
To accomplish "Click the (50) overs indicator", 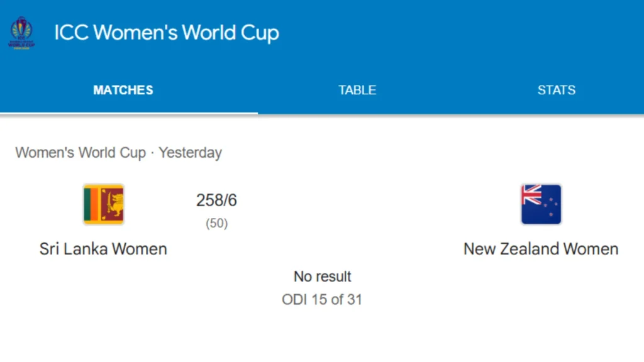I will 216,222.
